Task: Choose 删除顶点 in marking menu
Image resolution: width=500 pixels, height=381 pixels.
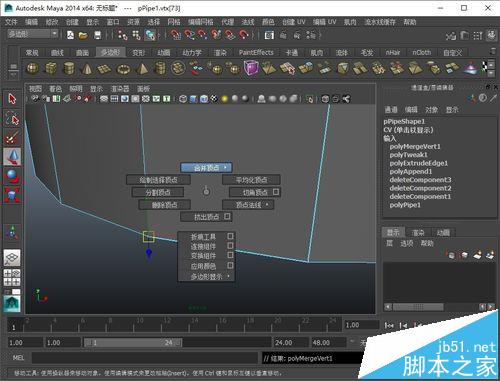Action: (x=165, y=205)
